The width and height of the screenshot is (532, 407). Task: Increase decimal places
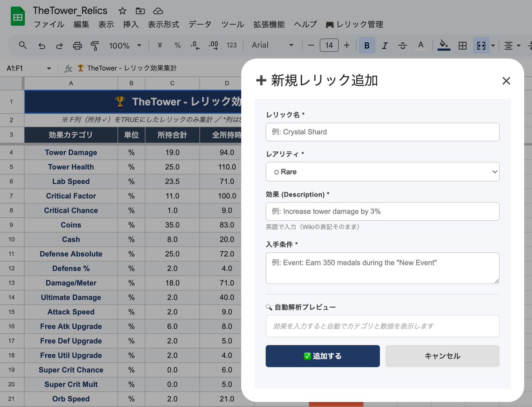(213, 45)
